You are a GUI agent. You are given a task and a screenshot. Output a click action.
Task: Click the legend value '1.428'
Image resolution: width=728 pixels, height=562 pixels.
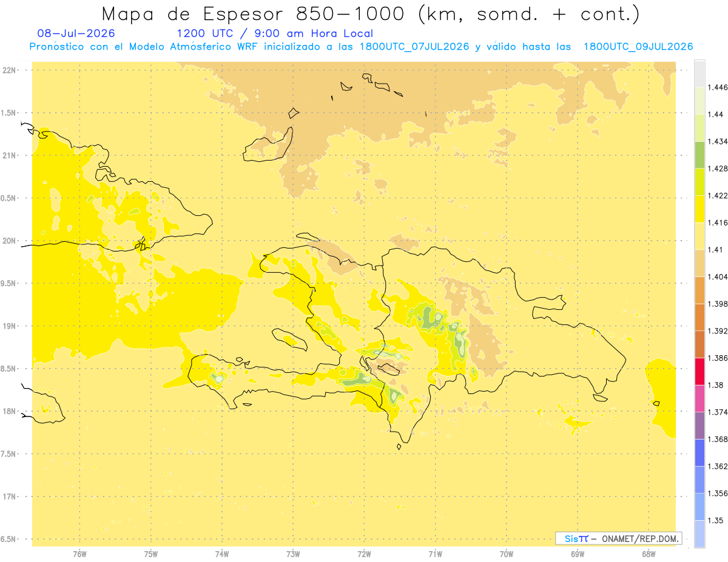[717, 169]
